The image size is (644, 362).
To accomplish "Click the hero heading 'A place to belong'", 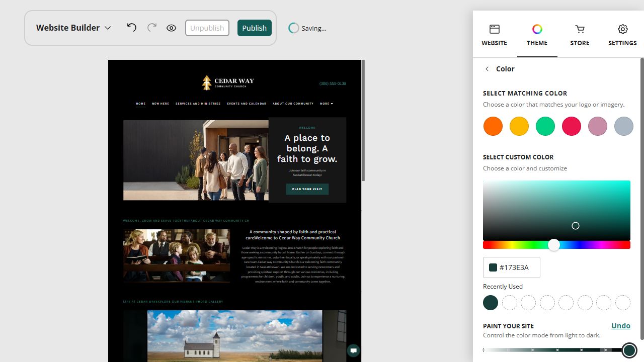I will tap(307, 148).
